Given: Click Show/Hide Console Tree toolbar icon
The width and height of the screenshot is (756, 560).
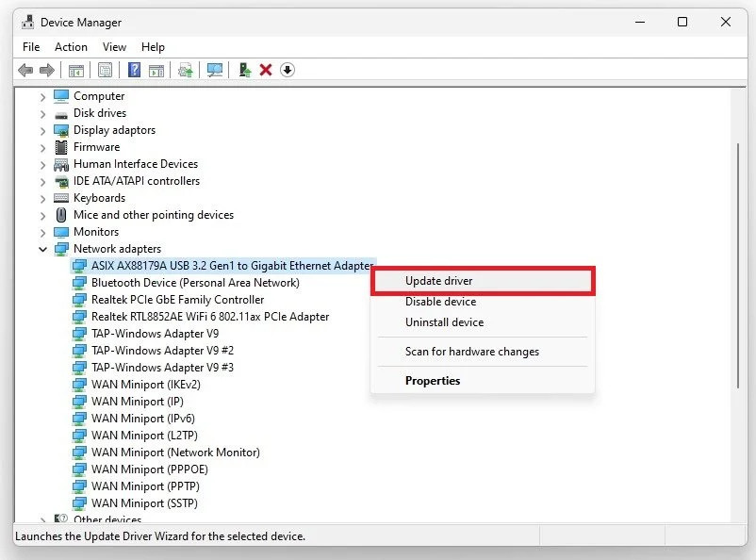Looking at the screenshot, I should coord(76,71).
